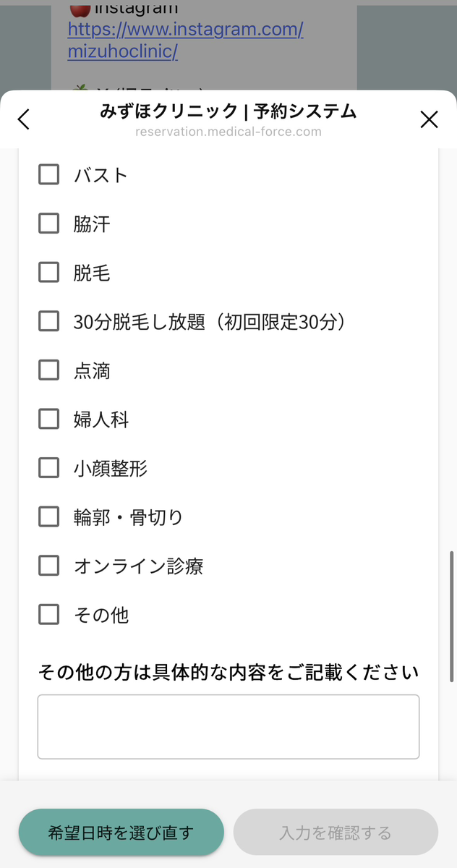Select the 脱毛 checkbox

(x=48, y=273)
